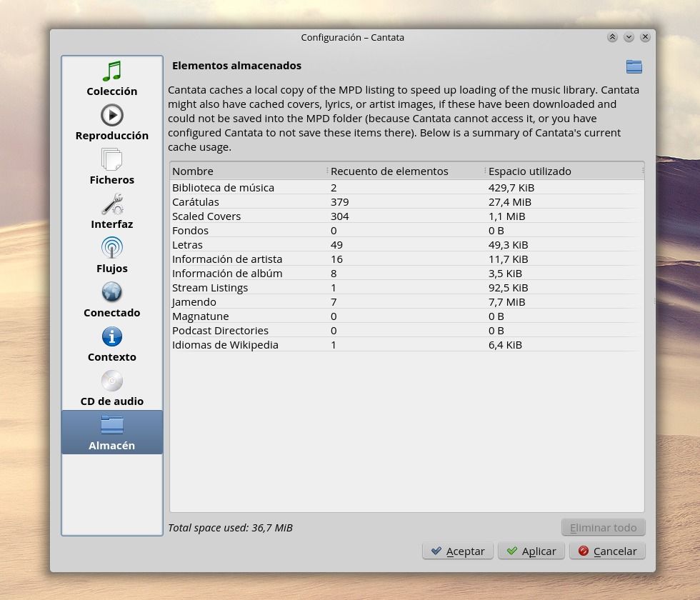Screen dimensions: 700x600
Task: Select the Interfaz tools icon
Action: (x=112, y=204)
